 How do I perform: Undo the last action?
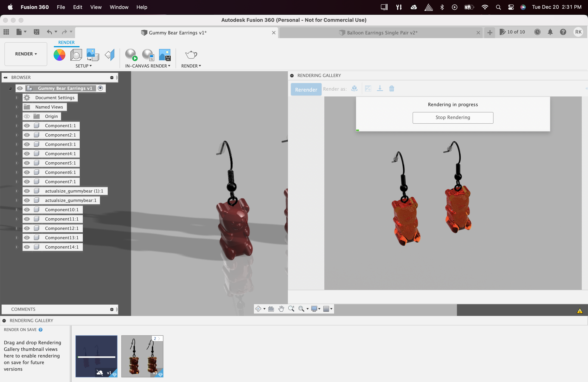coord(49,32)
